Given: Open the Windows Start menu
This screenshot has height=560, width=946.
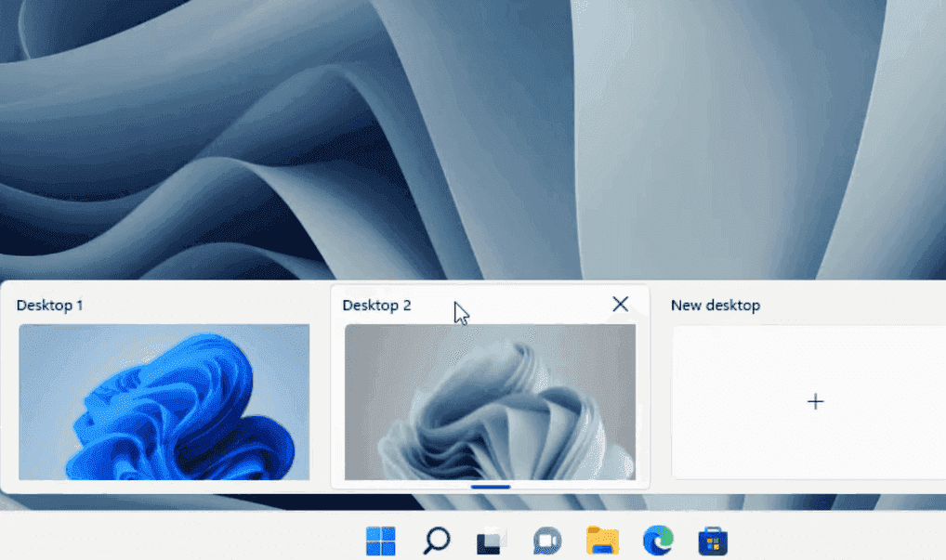Looking at the screenshot, I should (x=381, y=540).
